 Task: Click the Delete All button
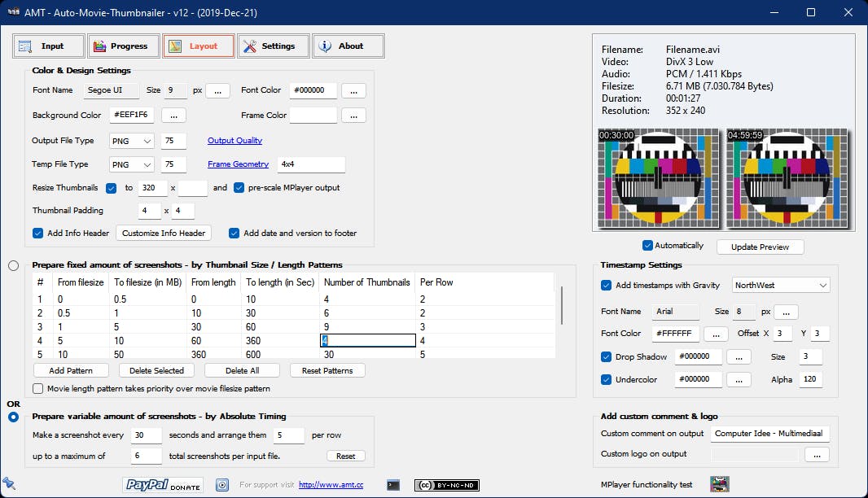242,370
